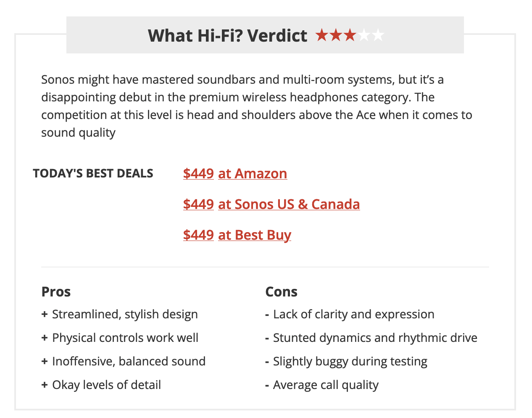This screenshot has height=418, width=532.
Task: Open the $449 Sonos price link
Action: coord(198,204)
